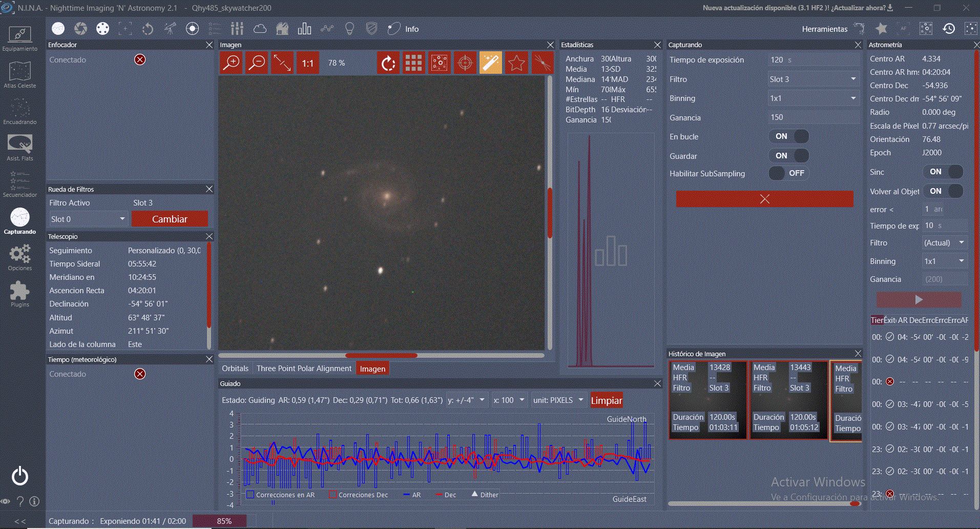Click the power button icon in sidebar
This screenshot has width=980, height=529.
click(x=20, y=476)
